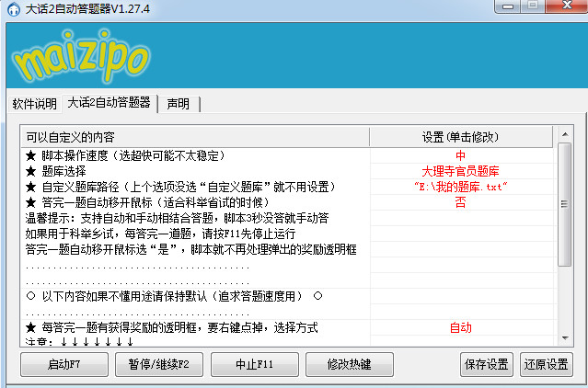This screenshot has width=588, height=388.
Task: Open 修改热键 settings
Action: tap(350, 364)
